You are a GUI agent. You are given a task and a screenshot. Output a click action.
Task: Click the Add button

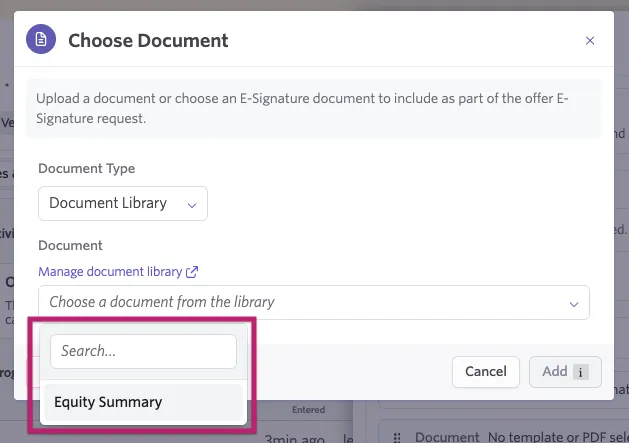coord(565,372)
